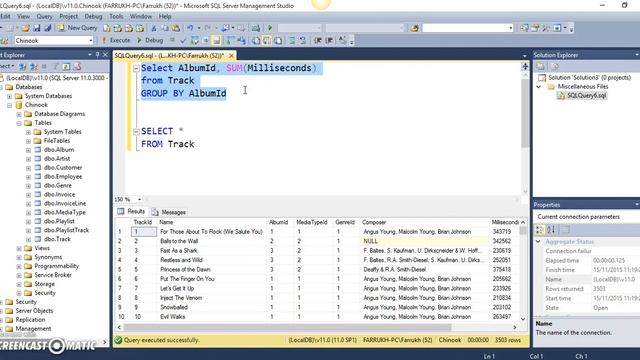The width and height of the screenshot is (640, 360).
Task: Decrease indent of selected lines
Action: coord(318,40)
